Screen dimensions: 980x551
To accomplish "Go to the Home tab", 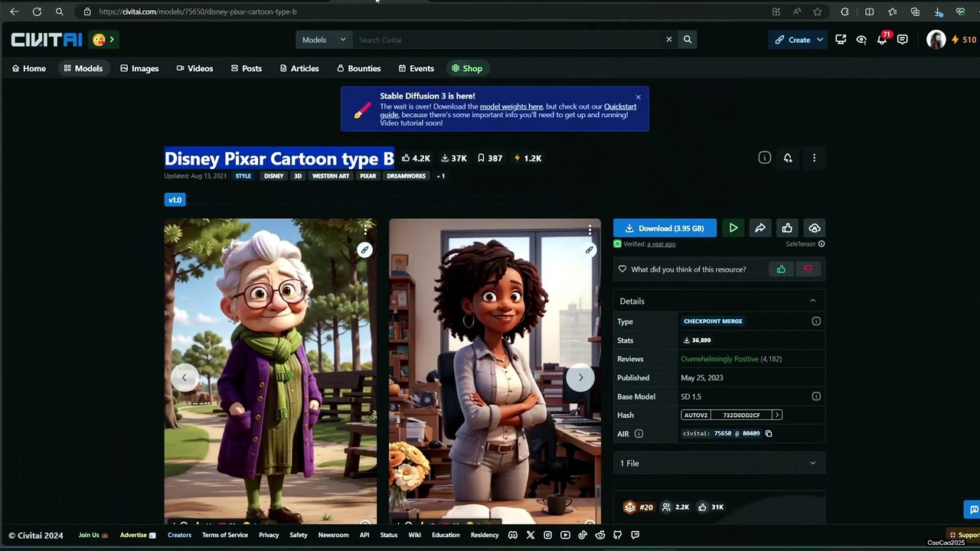I will tap(29, 68).
